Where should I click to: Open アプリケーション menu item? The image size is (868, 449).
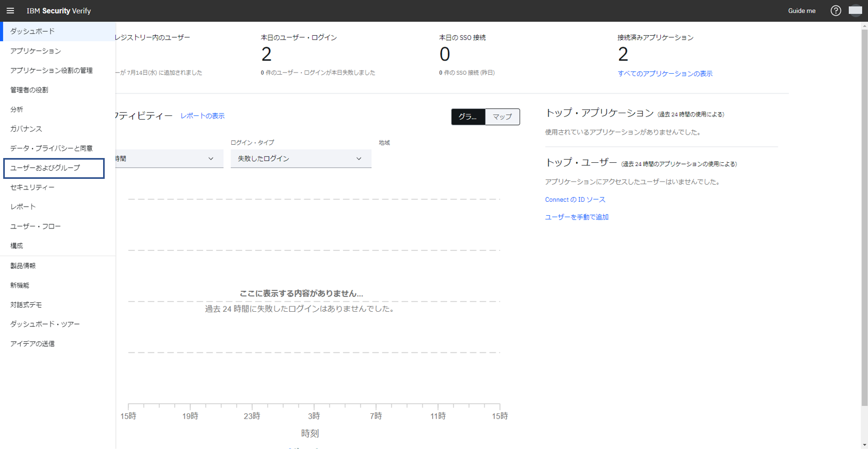(x=58, y=51)
